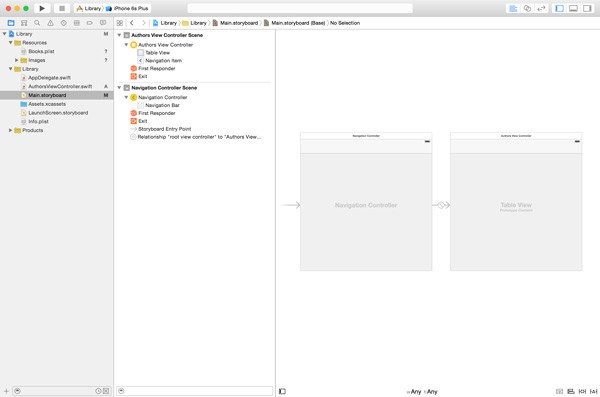Go back in editor history

(132, 23)
